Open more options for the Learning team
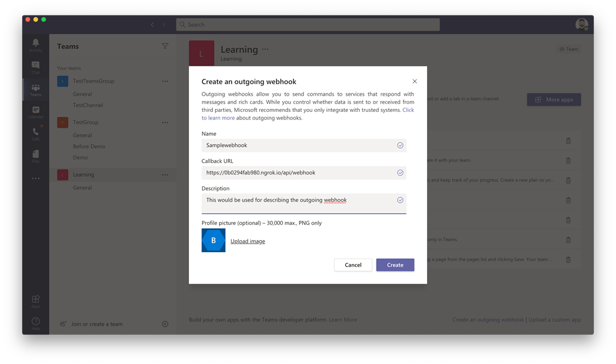This screenshot has width=616, height=364. tap(165, 174)
